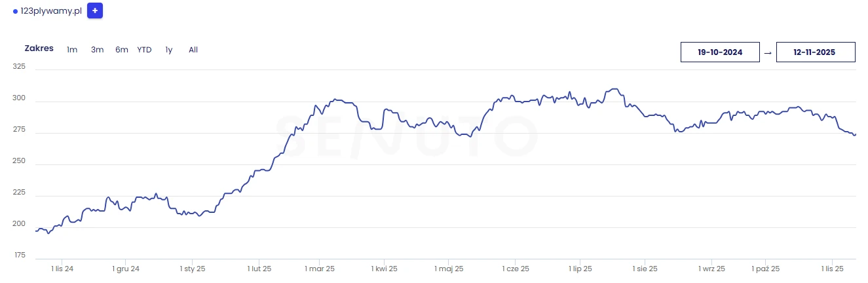Image resolution: width=868 pixels, height=283 pixels.
Task: Click the "1 sty 25" x-axis label
Action: [x=193, y=269]
